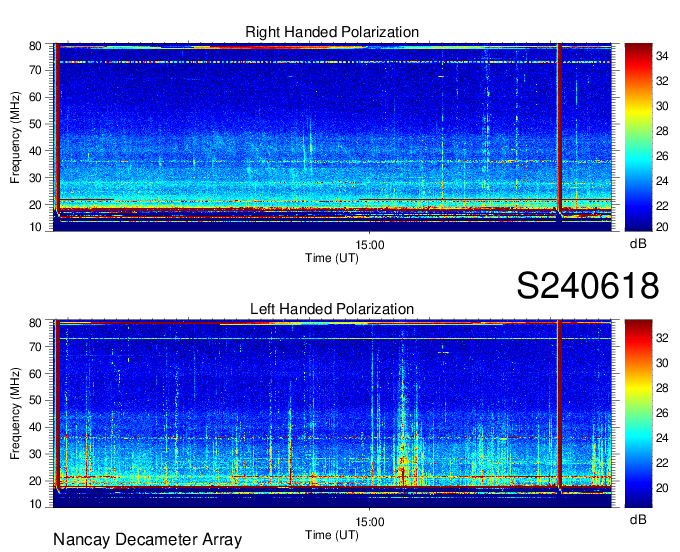Click the lower left-handed spectrogram plot

tap(332, 414)
